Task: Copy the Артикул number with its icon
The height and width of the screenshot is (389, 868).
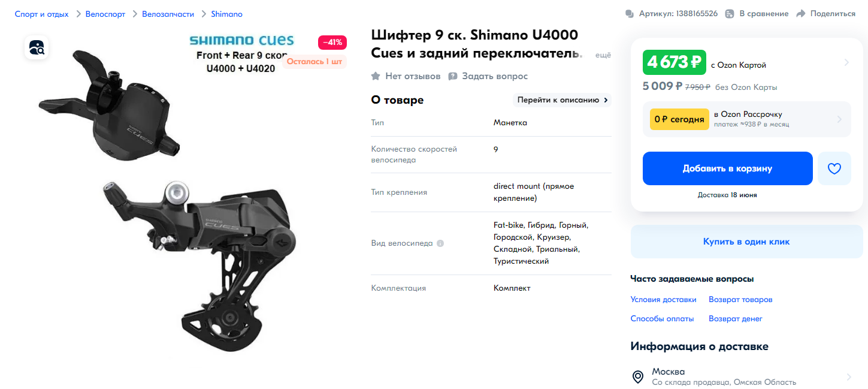Action: (671, 14)
